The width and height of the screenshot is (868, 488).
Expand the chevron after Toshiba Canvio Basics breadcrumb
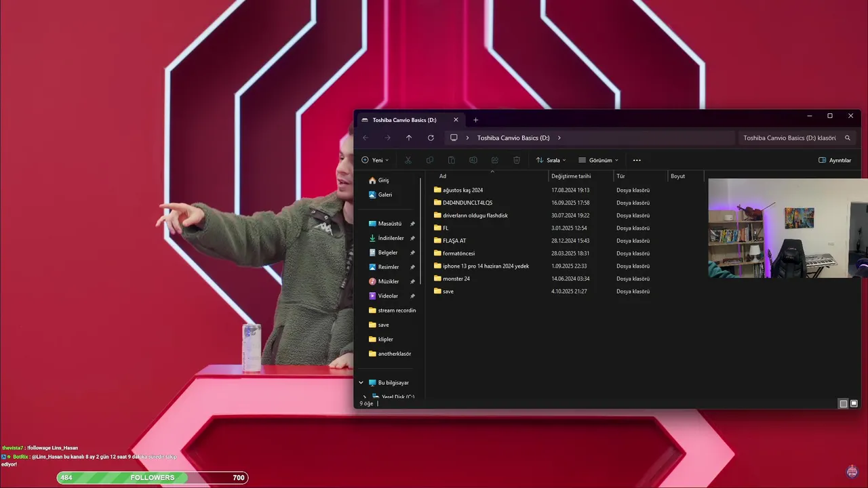(x=559, y=138)
